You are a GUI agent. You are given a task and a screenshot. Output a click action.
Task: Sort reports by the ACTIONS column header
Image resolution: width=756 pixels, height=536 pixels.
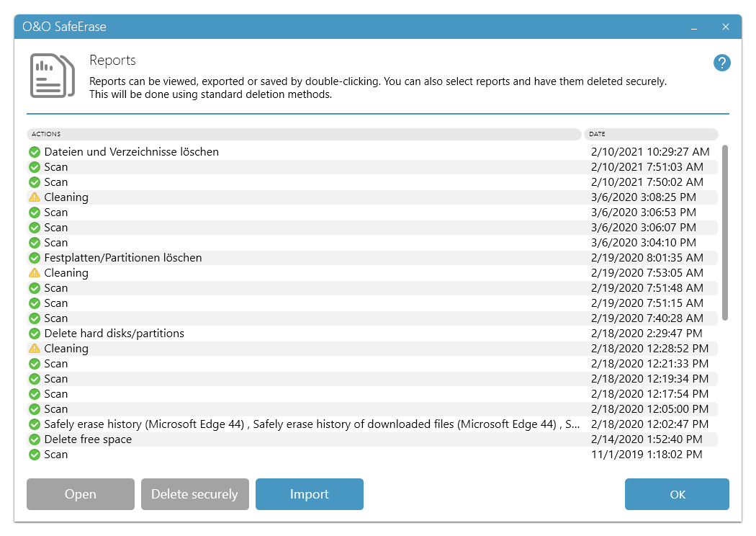(x=302, y=134)
